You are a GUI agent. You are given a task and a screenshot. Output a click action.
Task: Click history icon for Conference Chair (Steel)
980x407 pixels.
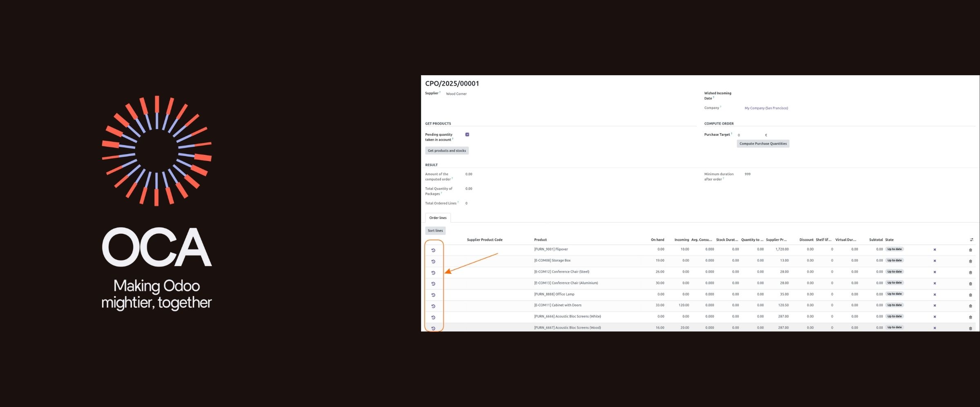[x=433, y=273]
